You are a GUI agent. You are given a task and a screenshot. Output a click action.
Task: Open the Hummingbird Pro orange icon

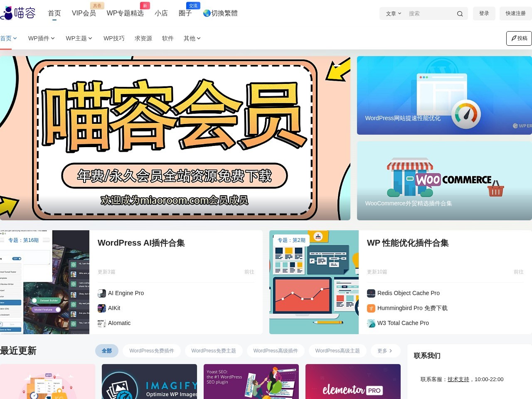click(371, 308)
